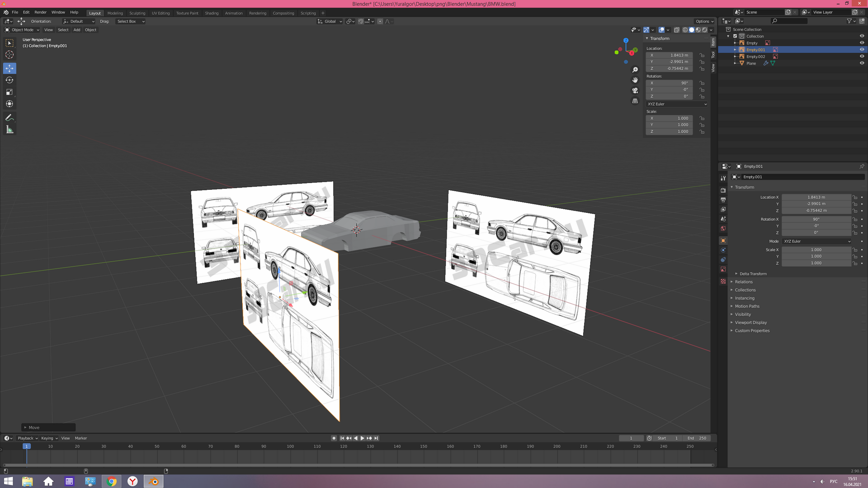The width and height of the screenshot is (868, 488).
Task: Open the Object Constraints properties tab
Action: [723, 259]
